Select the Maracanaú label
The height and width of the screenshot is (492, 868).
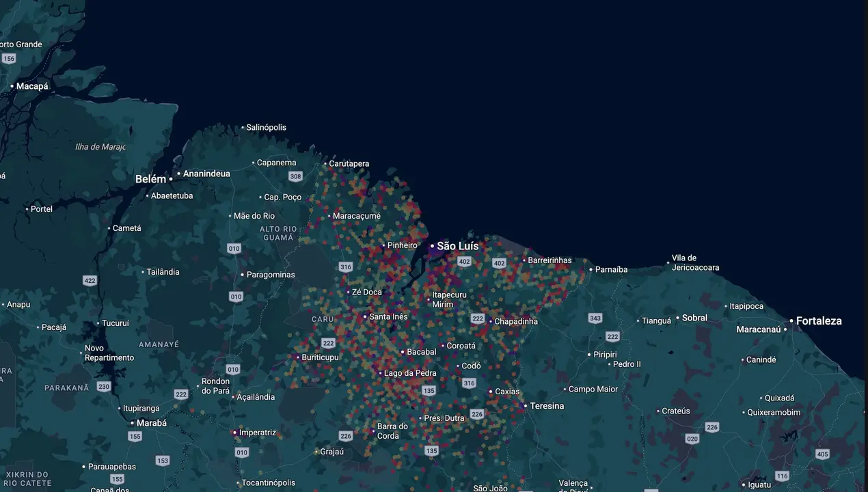[759, 329]
